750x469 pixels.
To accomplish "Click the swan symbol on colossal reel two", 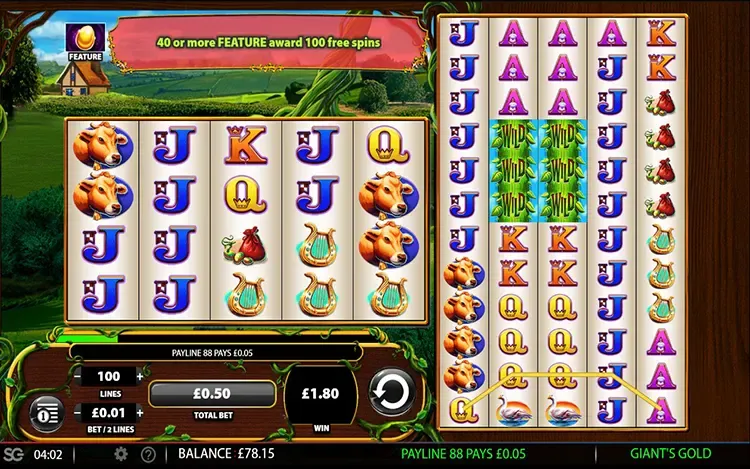I will 513,410.
